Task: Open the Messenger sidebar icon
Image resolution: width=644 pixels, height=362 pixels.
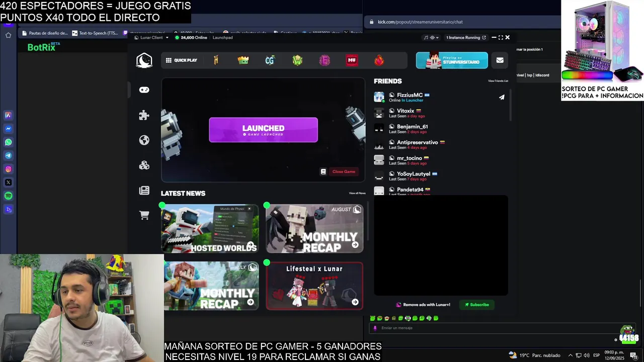Action: click(8, 129)
